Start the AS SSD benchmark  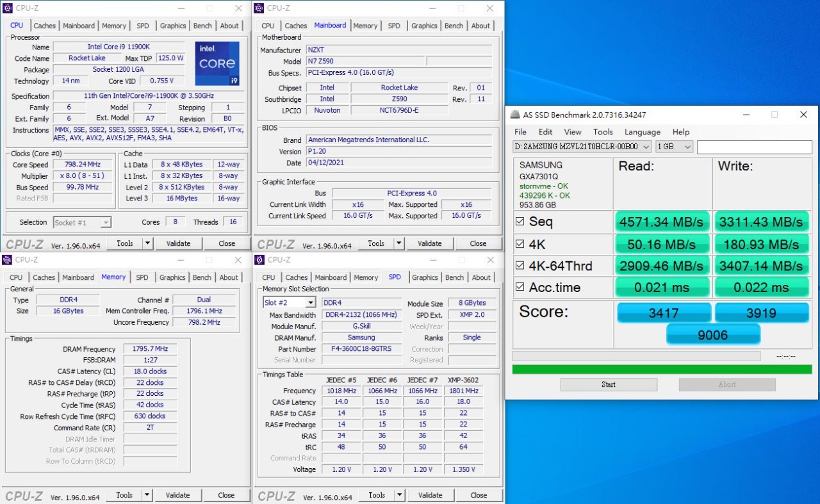[609, 384]
